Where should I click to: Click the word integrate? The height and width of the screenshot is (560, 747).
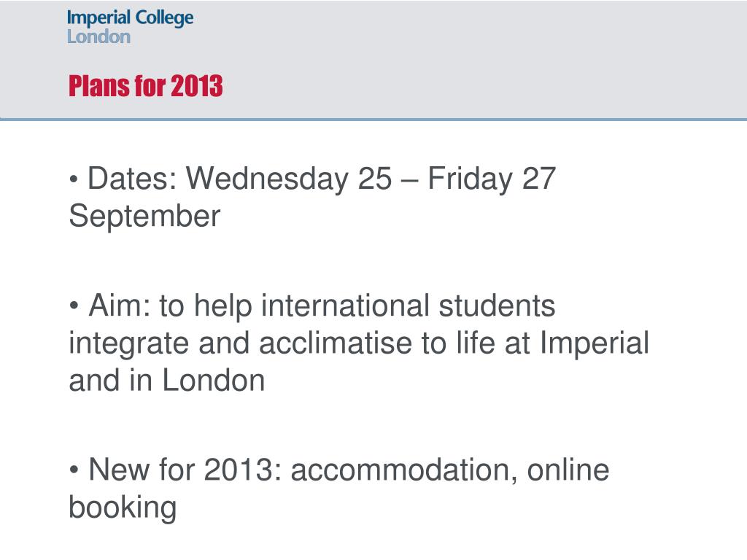point(128,345)
